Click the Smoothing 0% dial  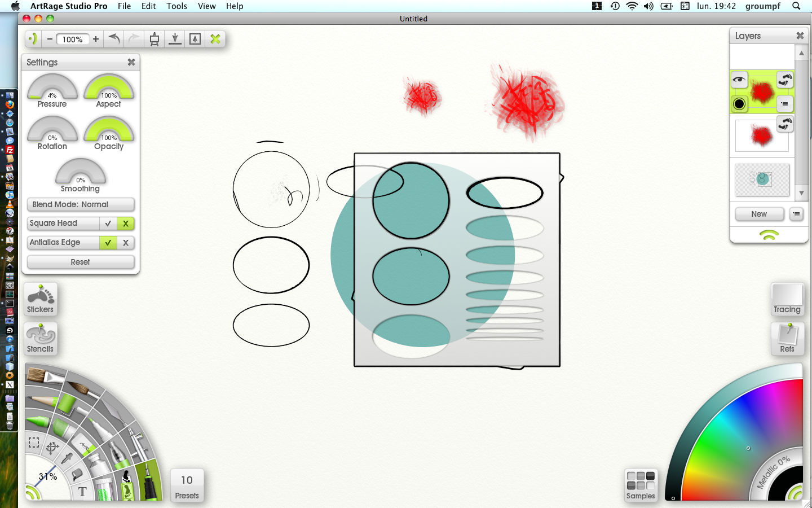tap(81, 172)
